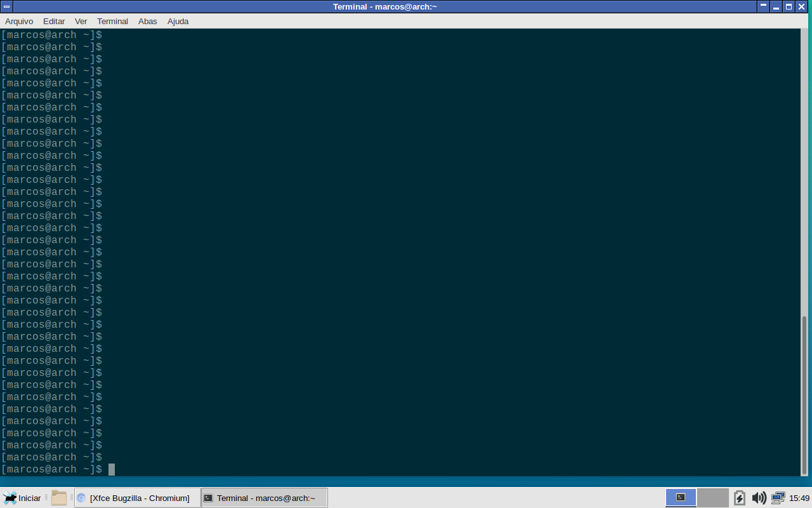
Task: Open the Editar menu
Action: pos(54,21)
